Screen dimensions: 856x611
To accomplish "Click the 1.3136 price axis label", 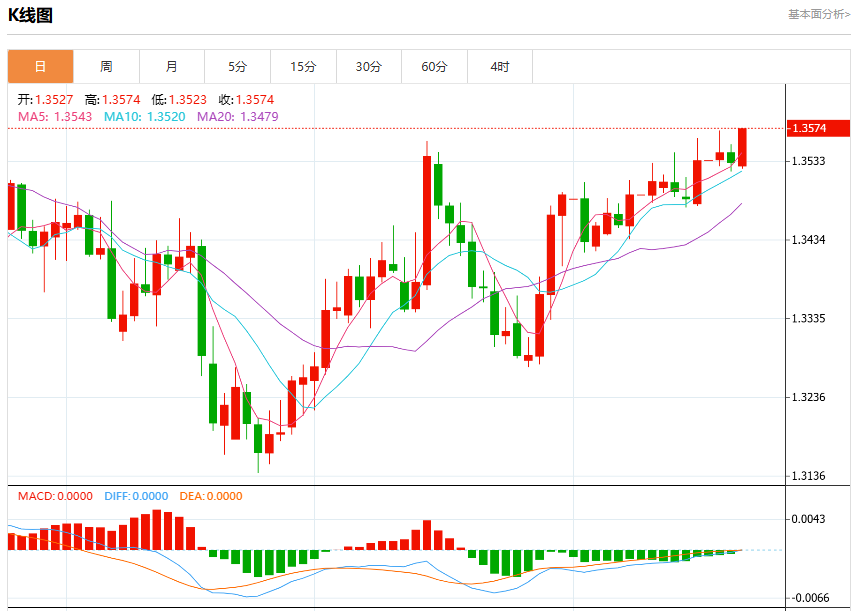I will click(x=809, y=476).
